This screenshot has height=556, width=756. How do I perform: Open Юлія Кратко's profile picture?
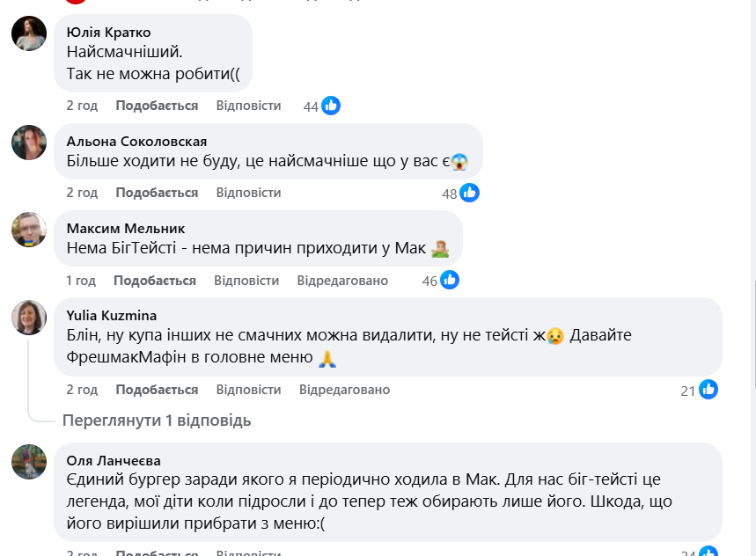[x=29, y=33]
